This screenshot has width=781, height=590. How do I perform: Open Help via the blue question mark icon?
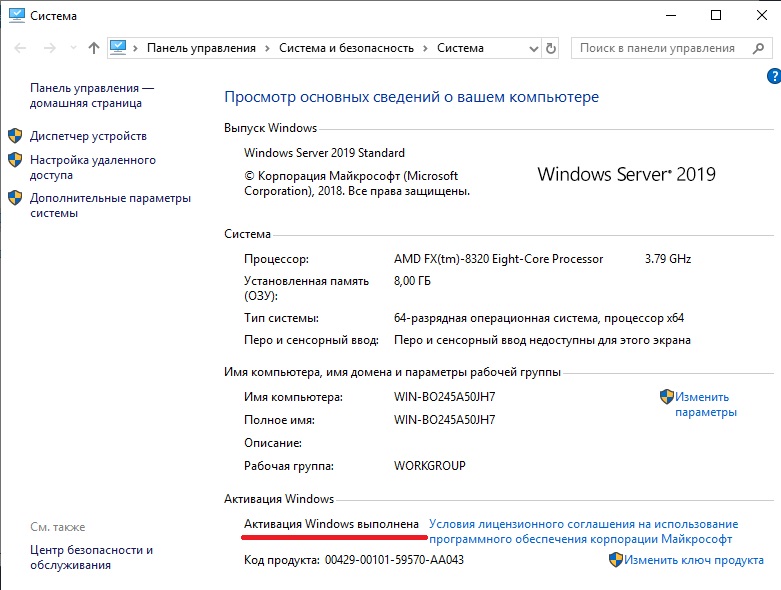[772, 76]
